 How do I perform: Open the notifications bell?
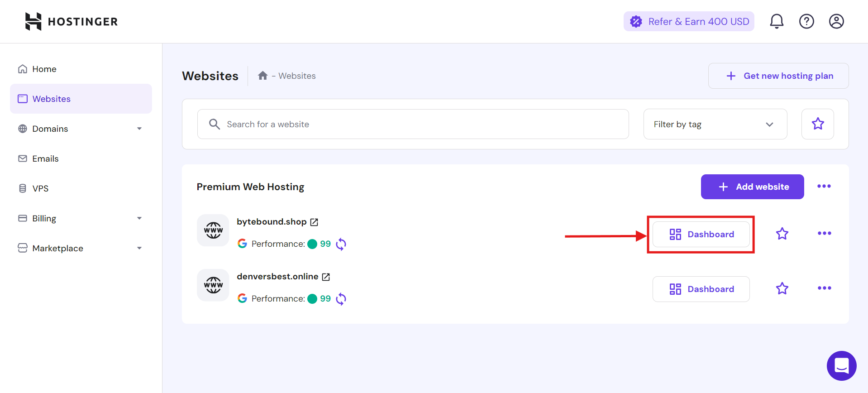click(777, 21)
